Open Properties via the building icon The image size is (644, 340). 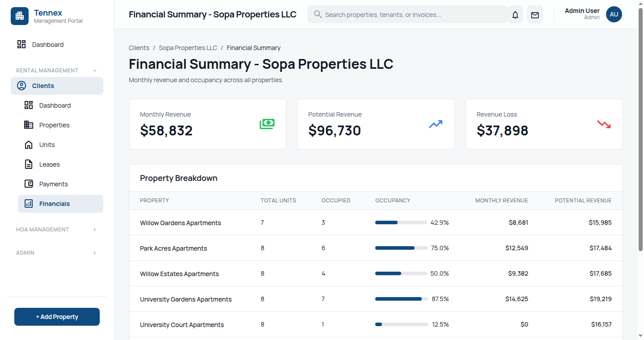coord(29,125)
